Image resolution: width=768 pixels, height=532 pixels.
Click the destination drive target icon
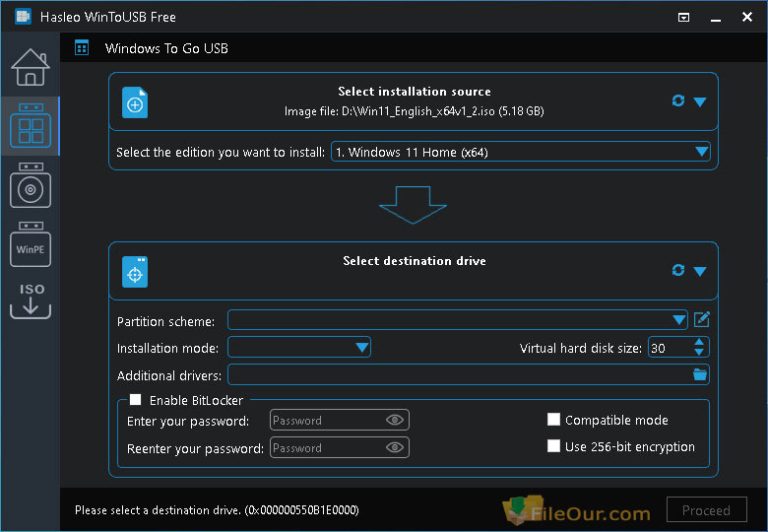135,272
